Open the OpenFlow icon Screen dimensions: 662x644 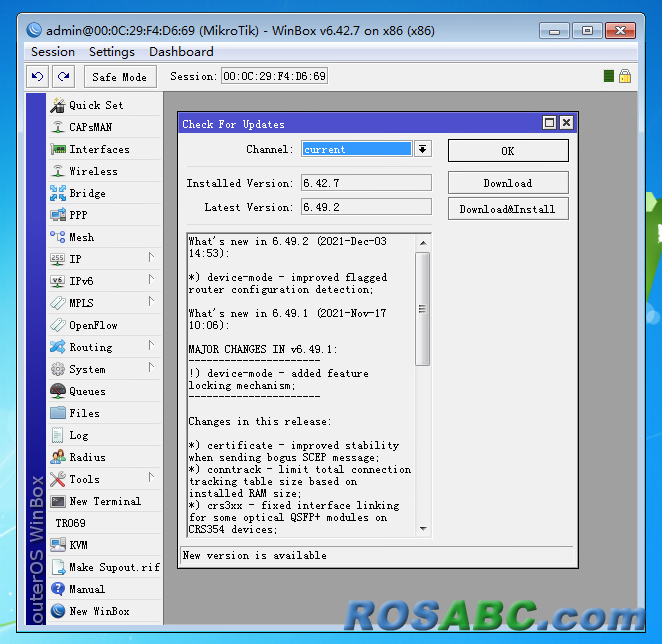click(x=58, y=325)
